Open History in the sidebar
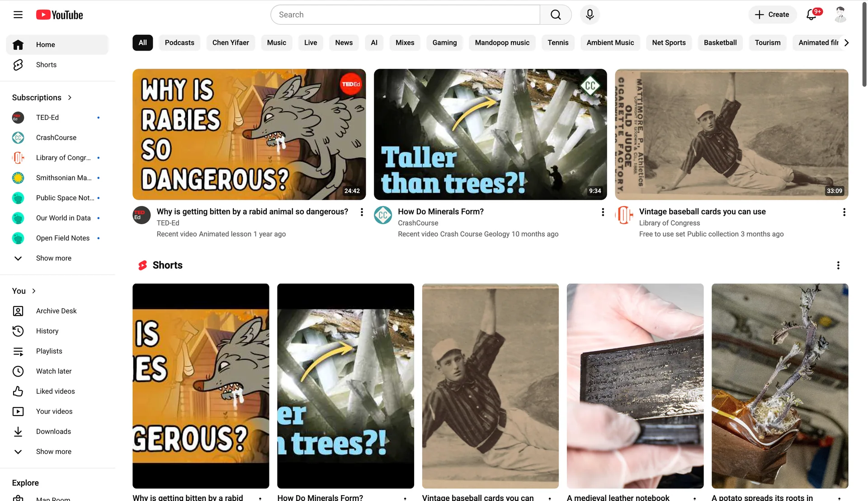This screenshot has width=868, height=501. pos(57,331)
